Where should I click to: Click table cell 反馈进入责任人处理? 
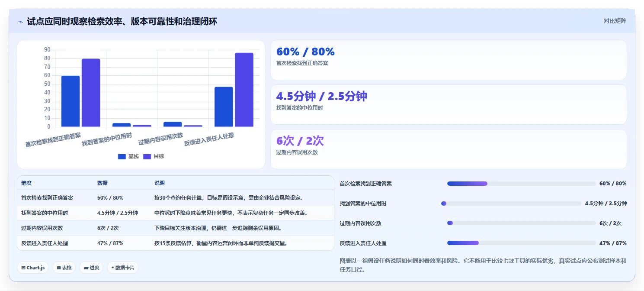coord(45,243)
